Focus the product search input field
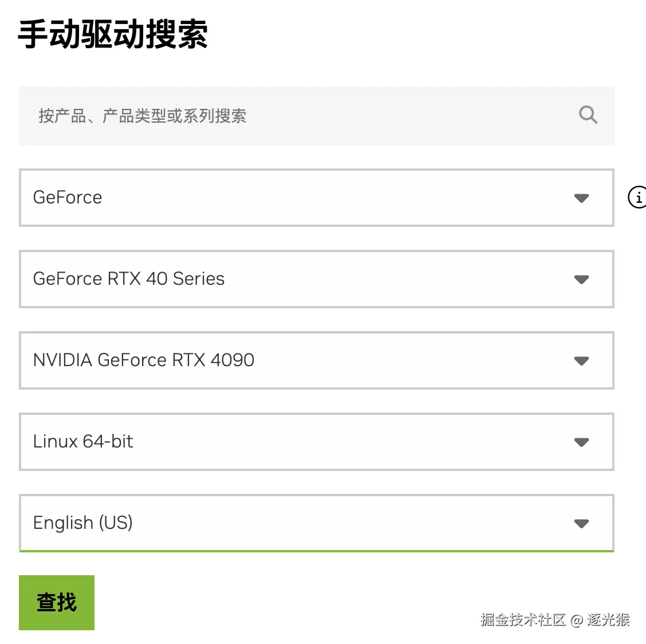Viewport: 646px width, 644px height. pyautogui.click(x=316, y=116)
